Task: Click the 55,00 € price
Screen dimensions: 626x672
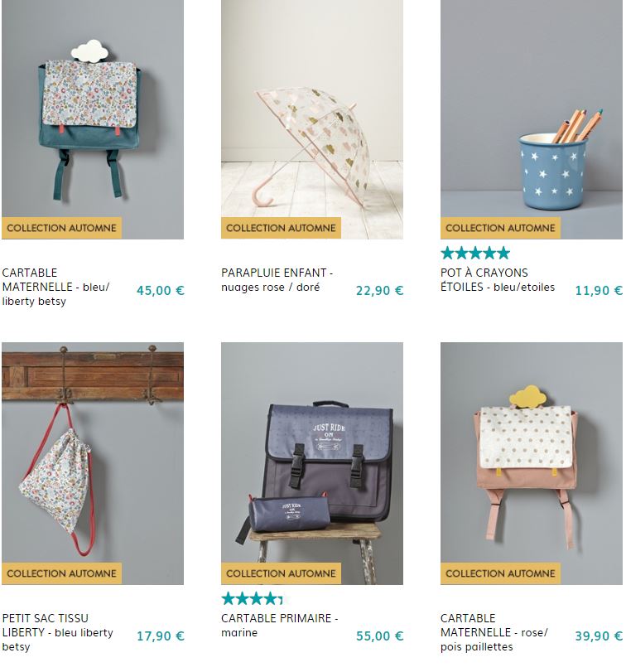Action: coord(379,636)
